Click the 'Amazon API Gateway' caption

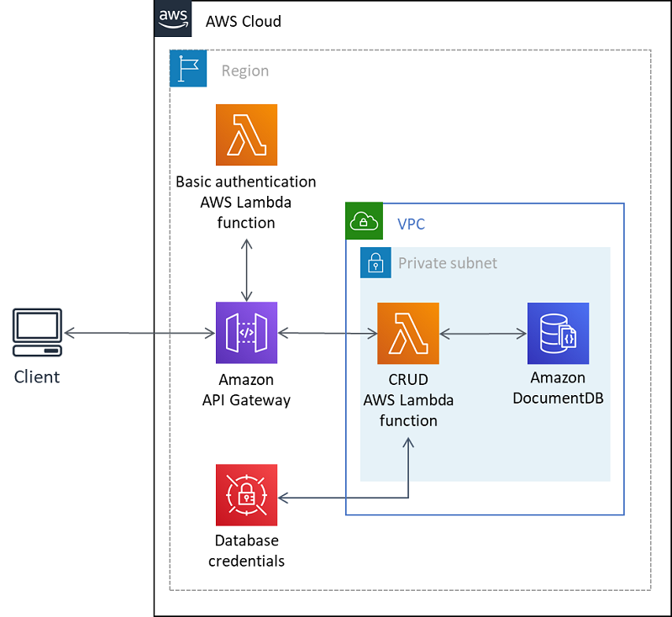tap(246, 390)
